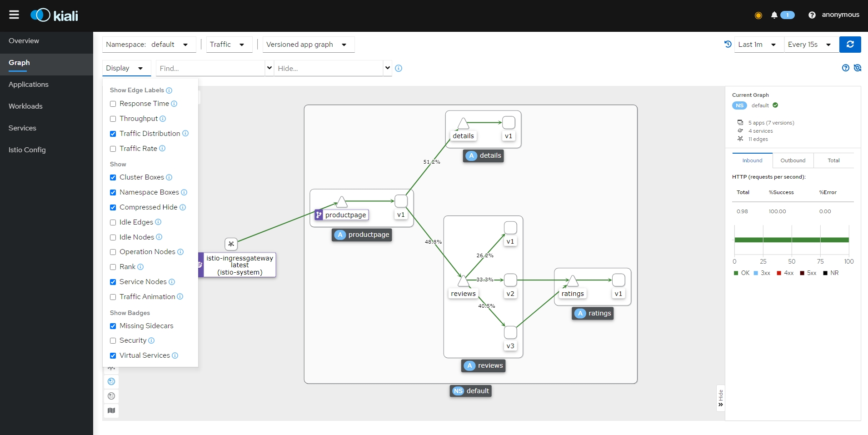Expand the Versioned app graph dropdown
The image size is (868, 435).
point(308,45)
